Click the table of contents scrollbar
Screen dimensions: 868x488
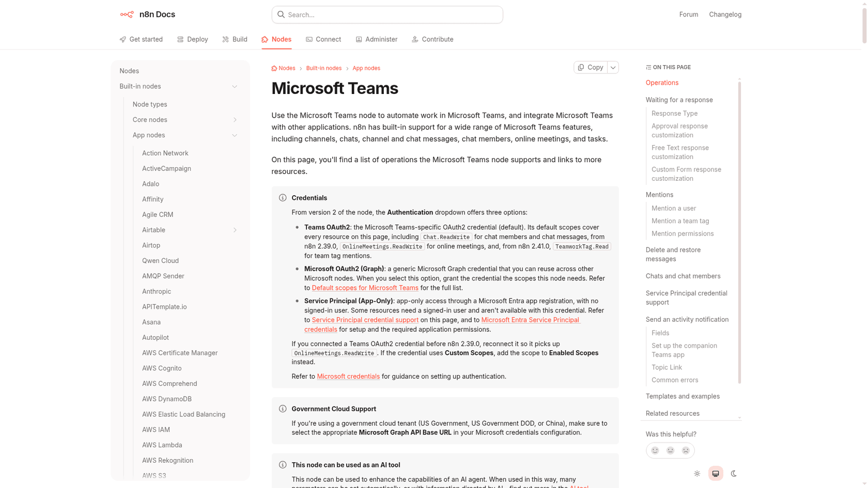pyautogui.click(x=739, y=232)
